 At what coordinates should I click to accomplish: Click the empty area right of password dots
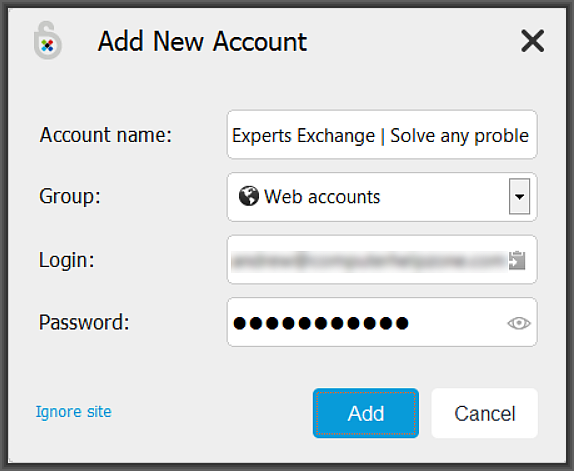point(458,323)
